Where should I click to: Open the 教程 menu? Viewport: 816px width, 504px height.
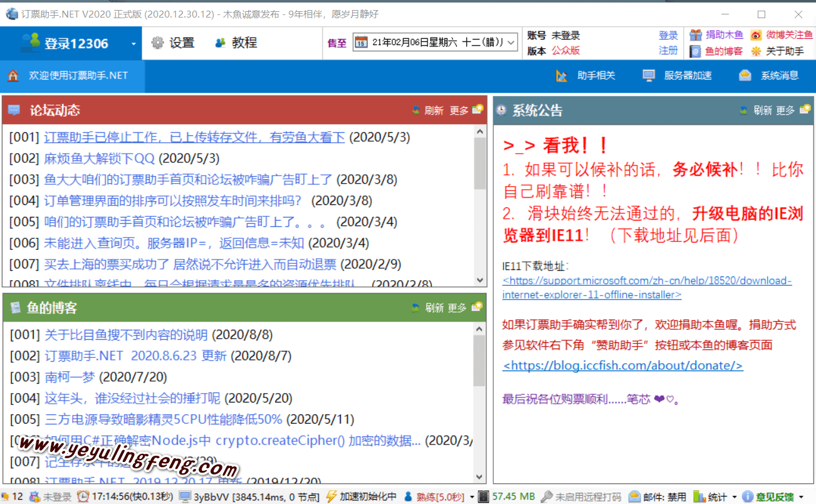coord(236,43)
